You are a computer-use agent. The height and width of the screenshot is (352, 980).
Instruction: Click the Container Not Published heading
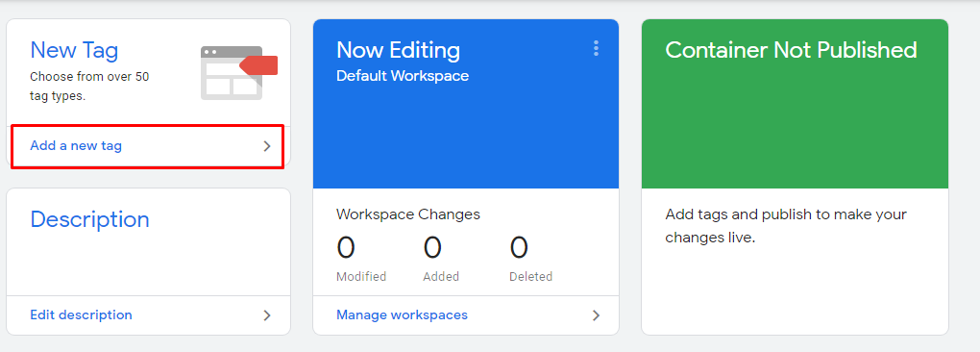click(x=791, y=50)
